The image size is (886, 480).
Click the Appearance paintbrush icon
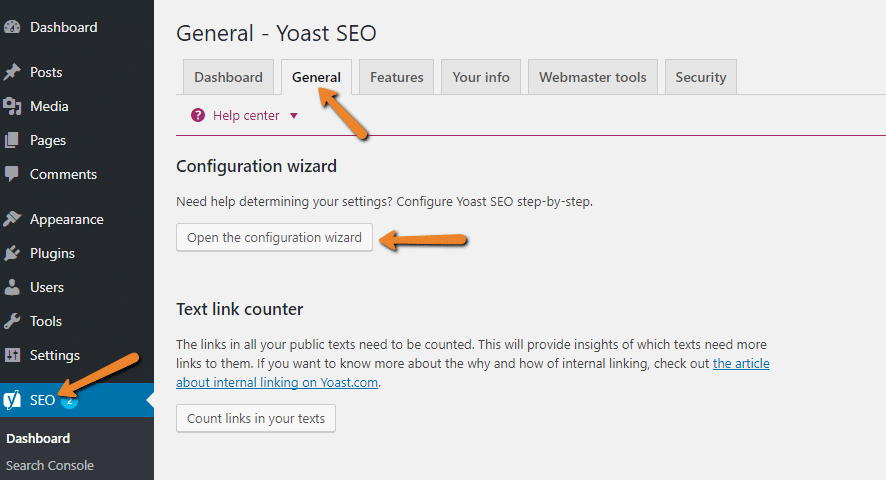pyautogui.click(x=12, y=219)
